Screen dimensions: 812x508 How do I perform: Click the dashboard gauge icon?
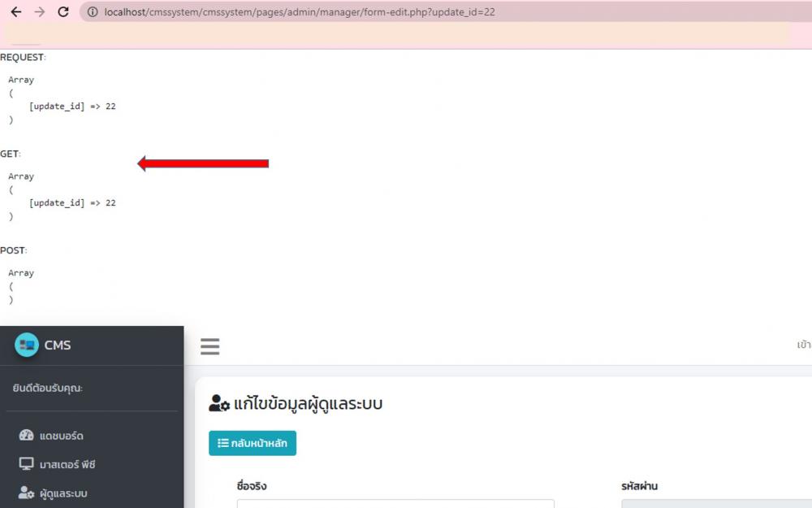point(27,436)
